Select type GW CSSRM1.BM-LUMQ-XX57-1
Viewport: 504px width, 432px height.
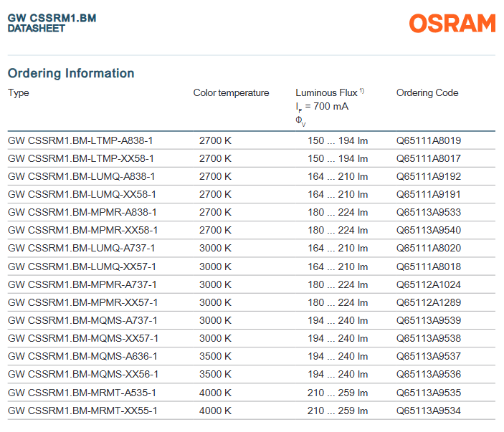82,267
